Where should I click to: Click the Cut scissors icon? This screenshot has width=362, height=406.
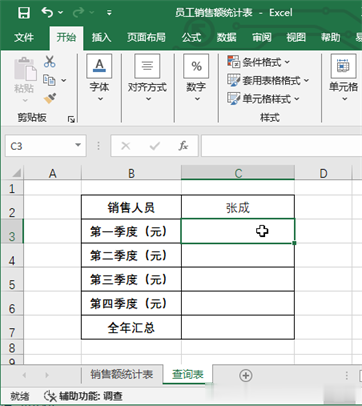[x=50, y=61]
